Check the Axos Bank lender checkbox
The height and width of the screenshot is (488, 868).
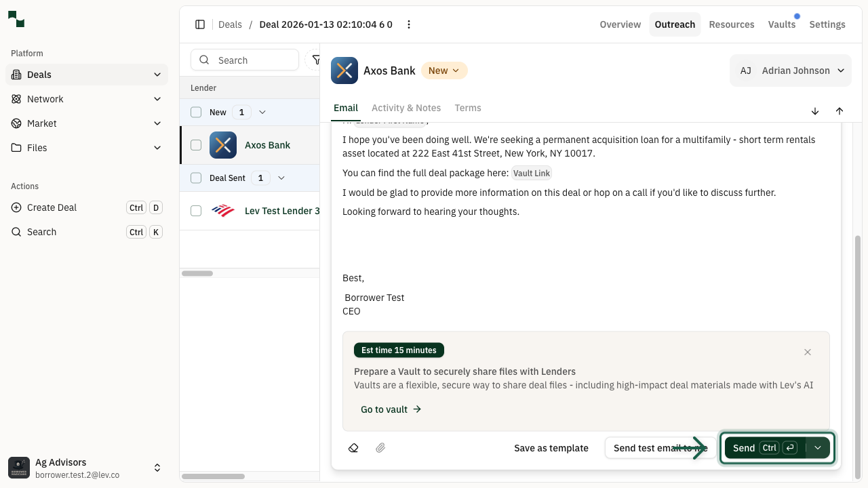(x=196, y=144)
